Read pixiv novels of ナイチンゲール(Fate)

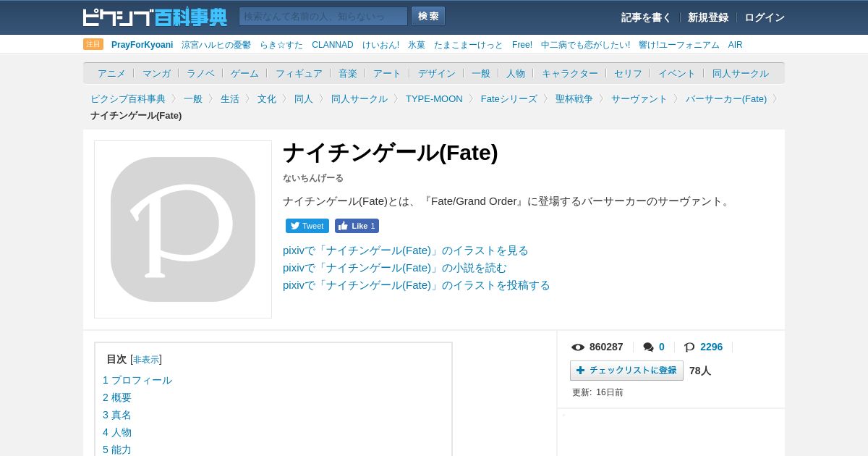click(x=395, y=268)
